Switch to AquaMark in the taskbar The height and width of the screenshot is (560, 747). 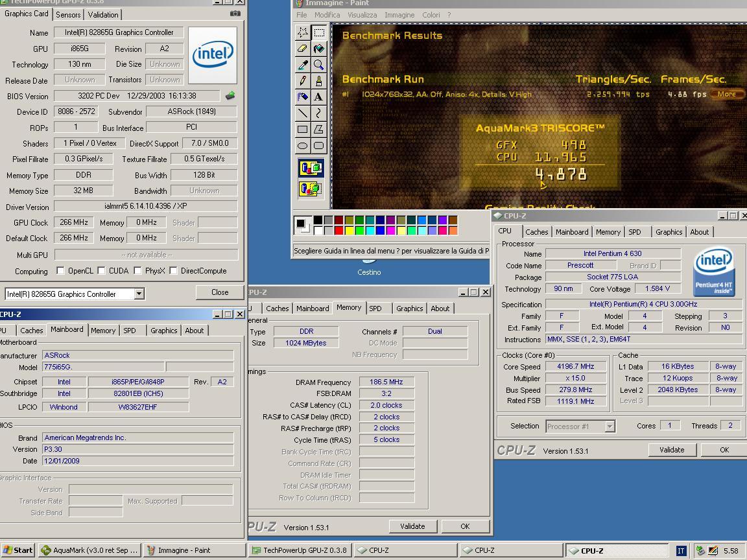click(x=89, y=550)
